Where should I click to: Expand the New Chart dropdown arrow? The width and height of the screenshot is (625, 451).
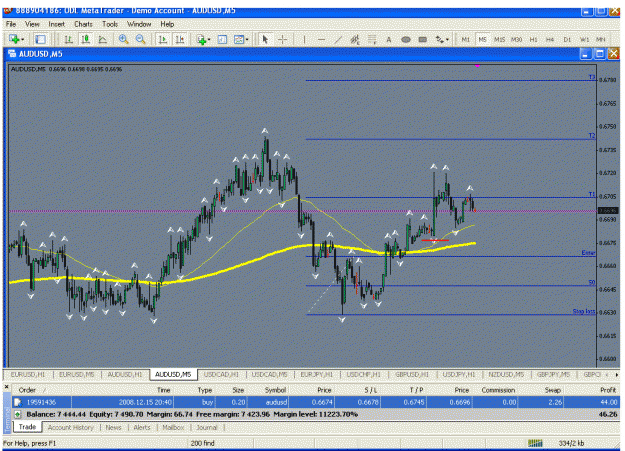(x=22, y=39)
